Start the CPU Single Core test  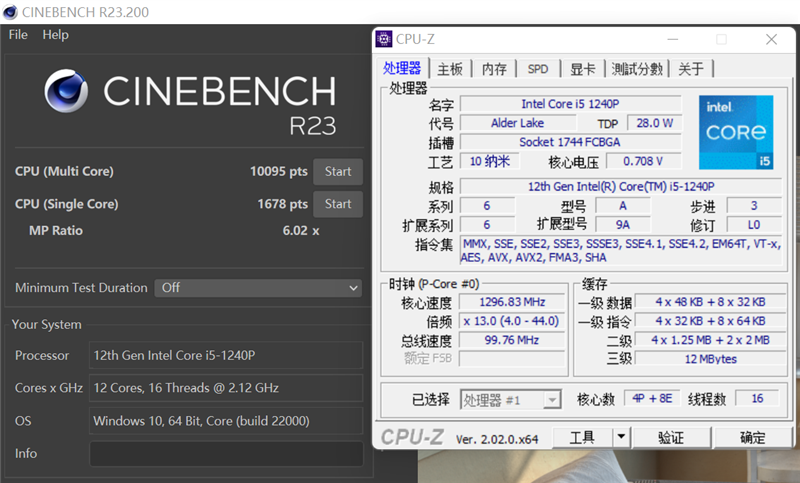(x=338, y=204)
